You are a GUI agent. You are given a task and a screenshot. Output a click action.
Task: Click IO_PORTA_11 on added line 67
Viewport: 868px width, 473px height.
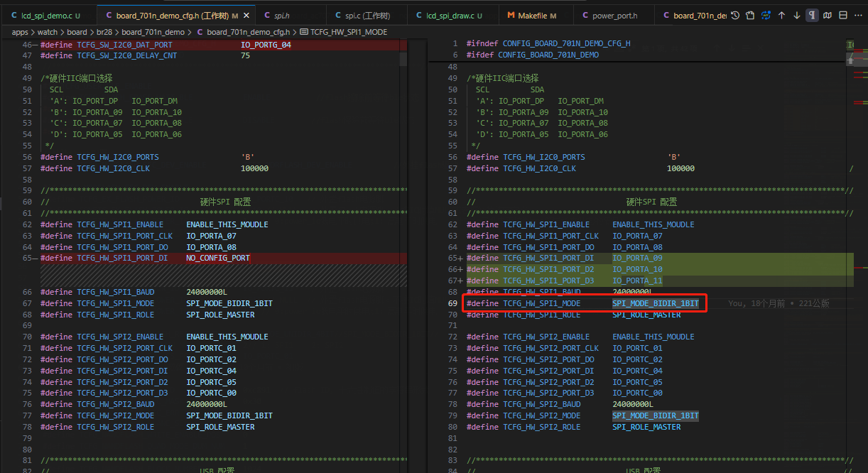pyautogui.click(x=637, y=281)
